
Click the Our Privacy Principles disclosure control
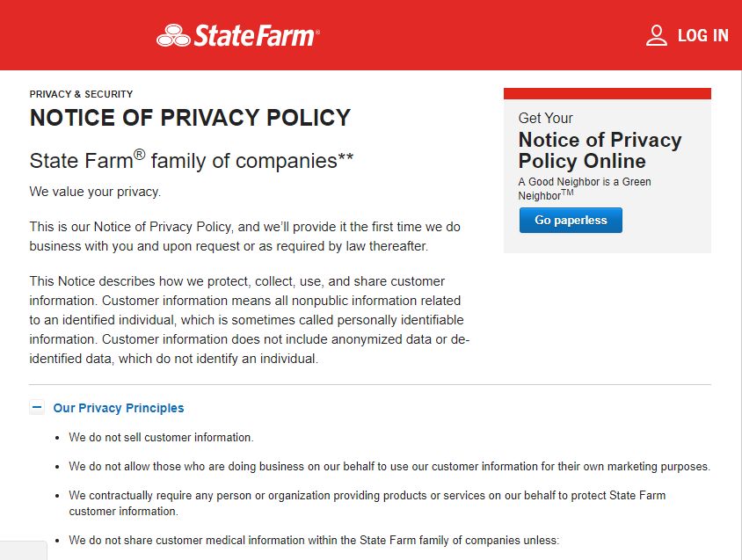point(36,407)
